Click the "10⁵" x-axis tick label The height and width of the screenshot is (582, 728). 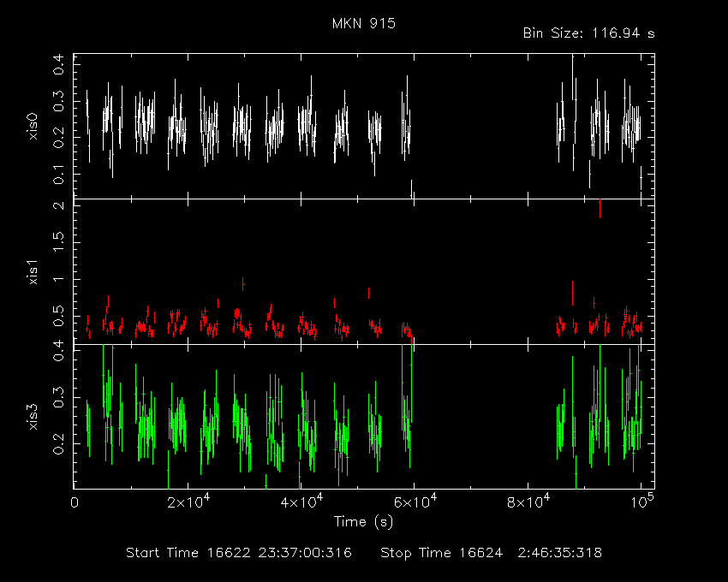click(641, 502)
